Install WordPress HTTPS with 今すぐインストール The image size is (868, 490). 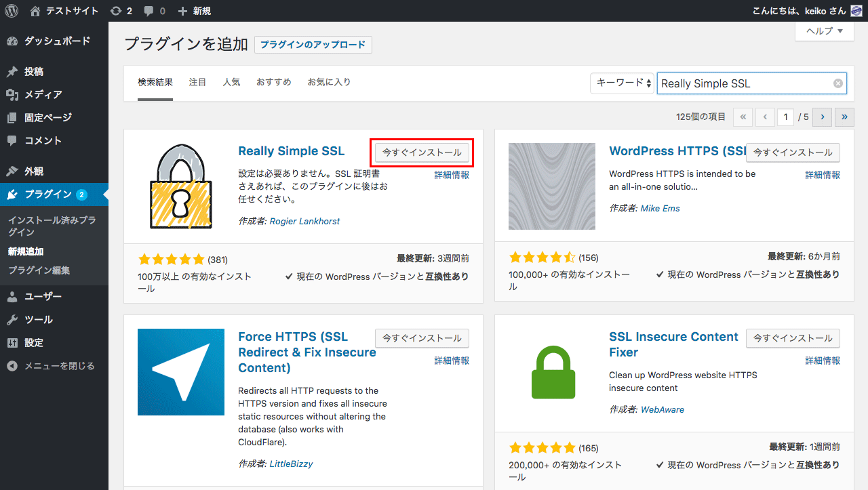[x=793, y=152]
